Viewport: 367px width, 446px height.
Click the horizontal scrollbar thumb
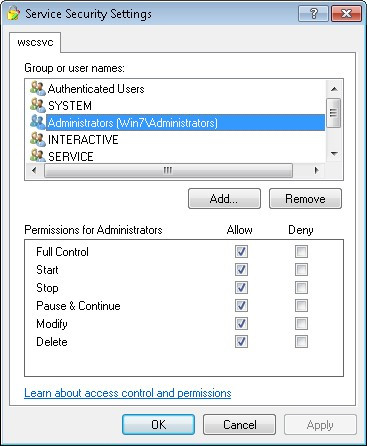(x=168, y=170)
